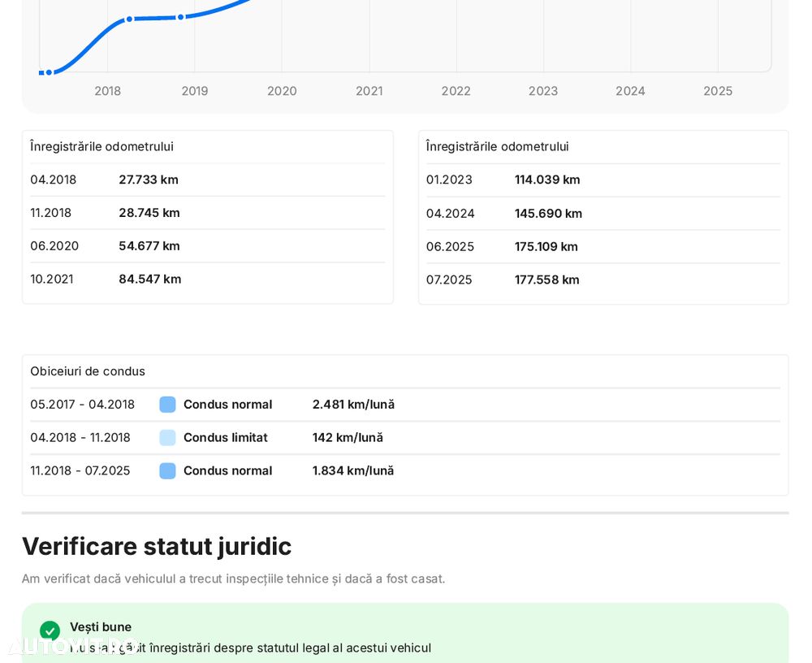Click the Obiceiuri de condus section header
Image resolution: width=812 pixels, height=663 pixels.
point(88,371)
